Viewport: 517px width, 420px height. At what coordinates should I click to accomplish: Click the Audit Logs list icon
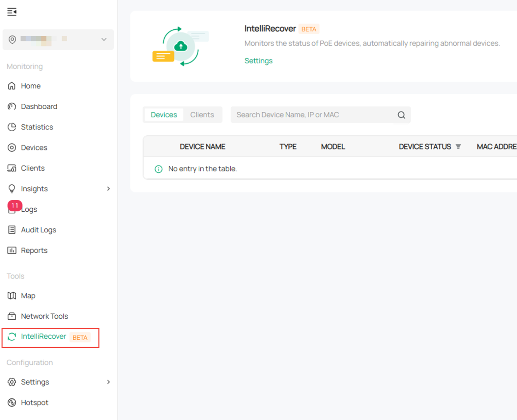[12, 230]
